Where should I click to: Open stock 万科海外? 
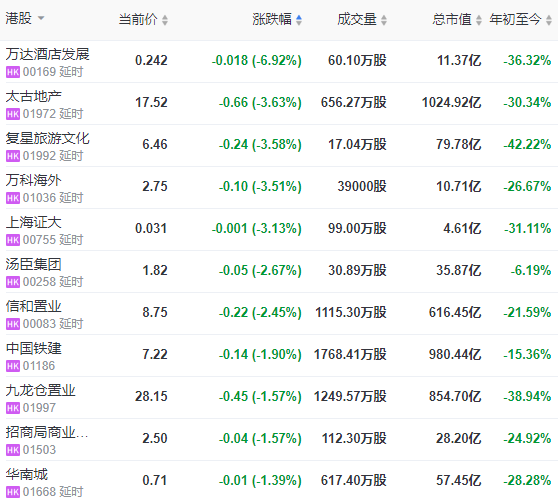33,180
